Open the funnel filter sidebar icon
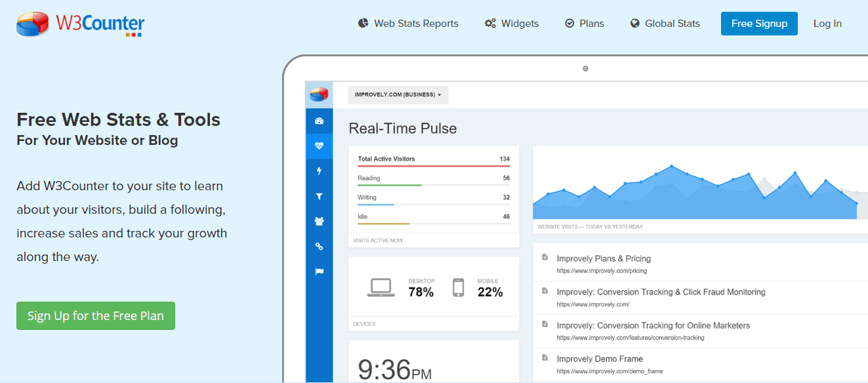This screenshot has height=383, width=868. click(x=320, y=196)
